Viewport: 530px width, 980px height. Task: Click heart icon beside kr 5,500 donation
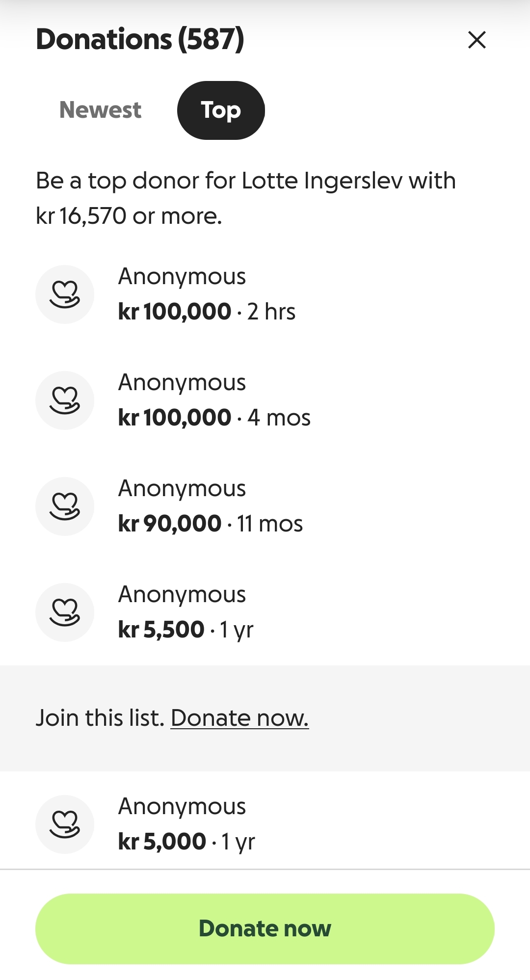[x=65, y=612]
